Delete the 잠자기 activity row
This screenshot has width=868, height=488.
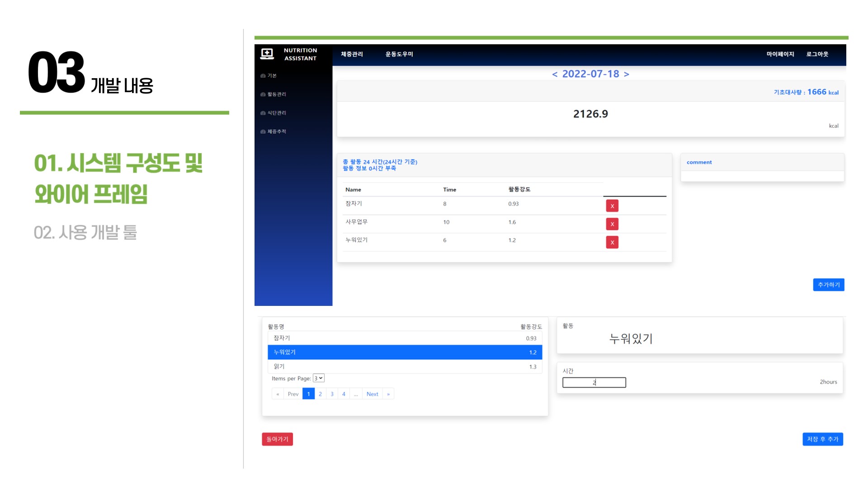click(612, 206)
